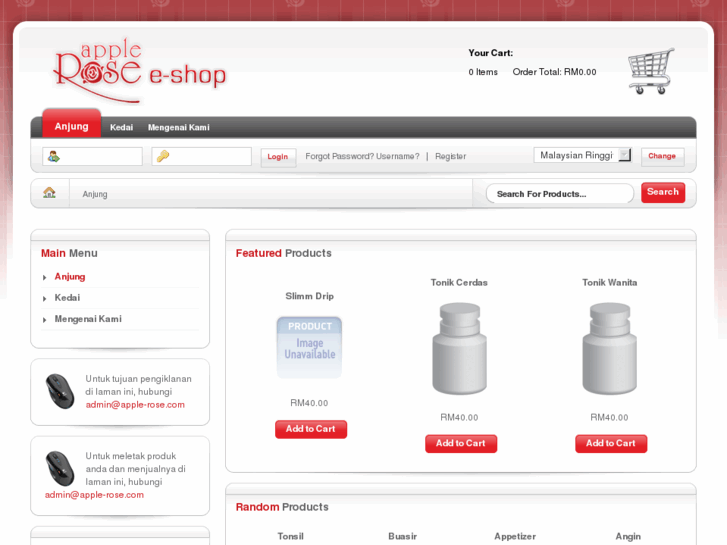Click admin email link under pengiklanan text
The image size is (727, 545).
pos(135,404)
